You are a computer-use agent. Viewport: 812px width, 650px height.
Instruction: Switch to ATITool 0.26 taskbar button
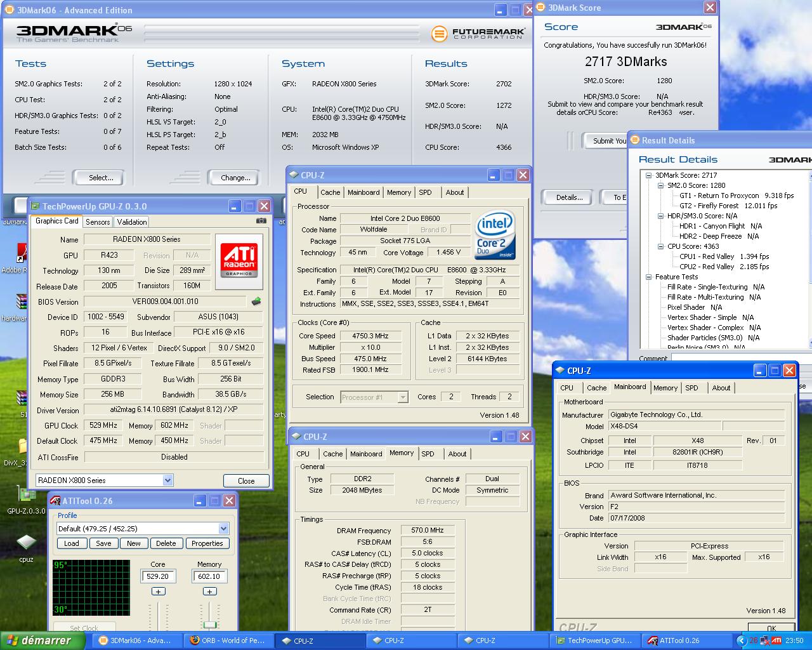click(686, 640)
